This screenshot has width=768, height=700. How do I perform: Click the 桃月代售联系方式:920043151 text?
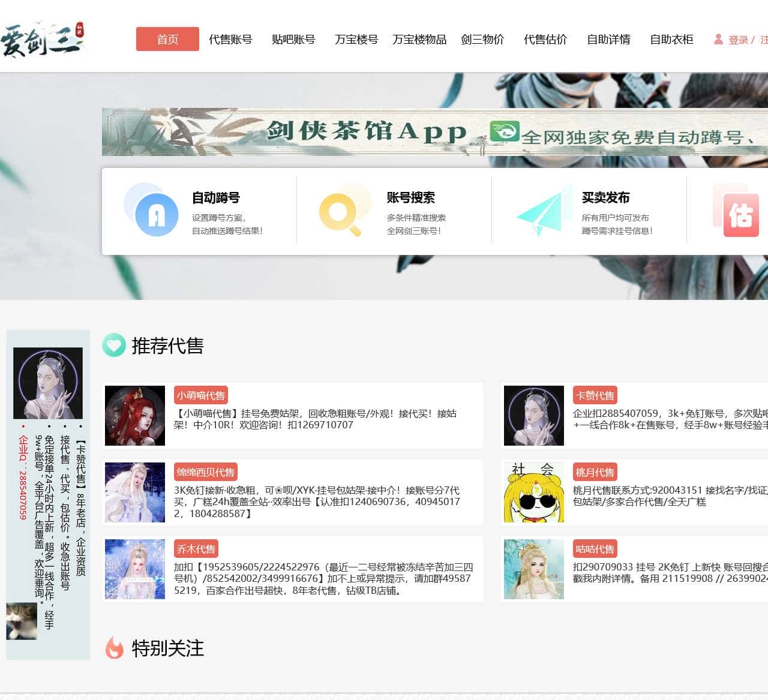(x=670, y=496)
